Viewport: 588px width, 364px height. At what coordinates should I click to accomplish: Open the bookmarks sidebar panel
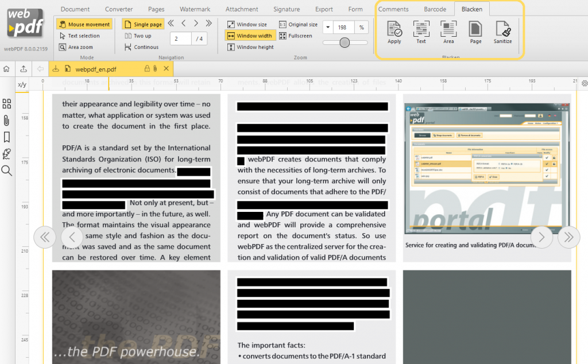pyautogui.click(x=7, y=137)
